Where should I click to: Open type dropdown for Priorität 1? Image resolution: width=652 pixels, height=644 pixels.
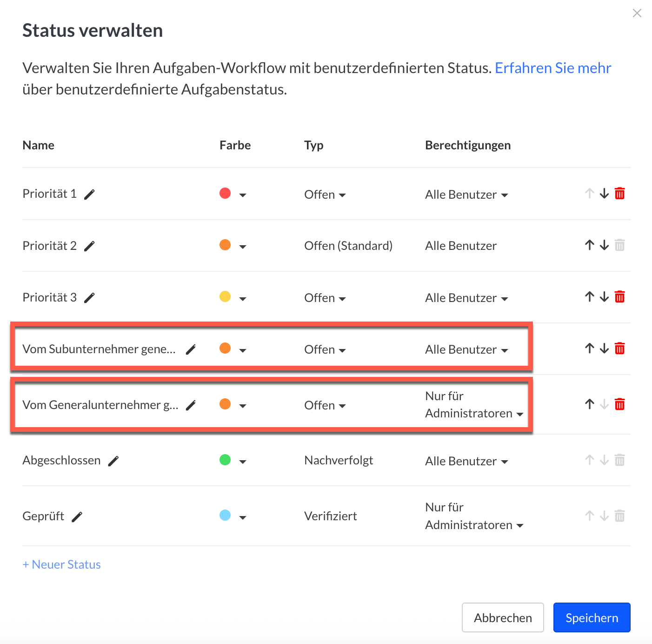click(x=325, y=195)
